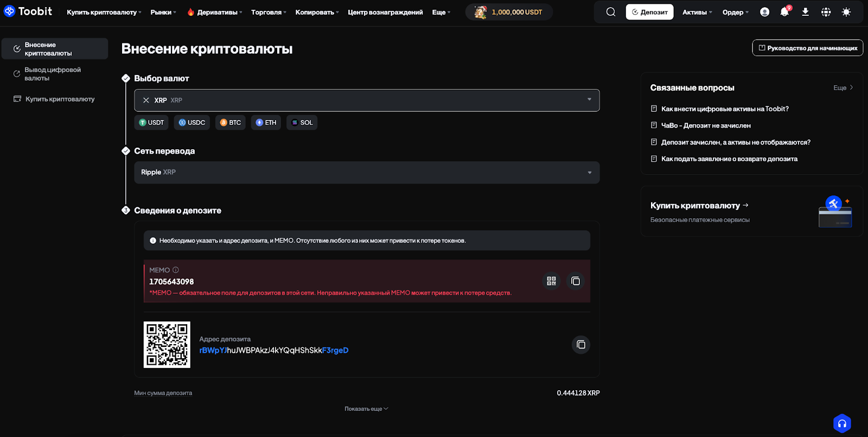Select the BTC quick currency chip
The width and height of the screenshot is (868, 437).
(231, 123)
